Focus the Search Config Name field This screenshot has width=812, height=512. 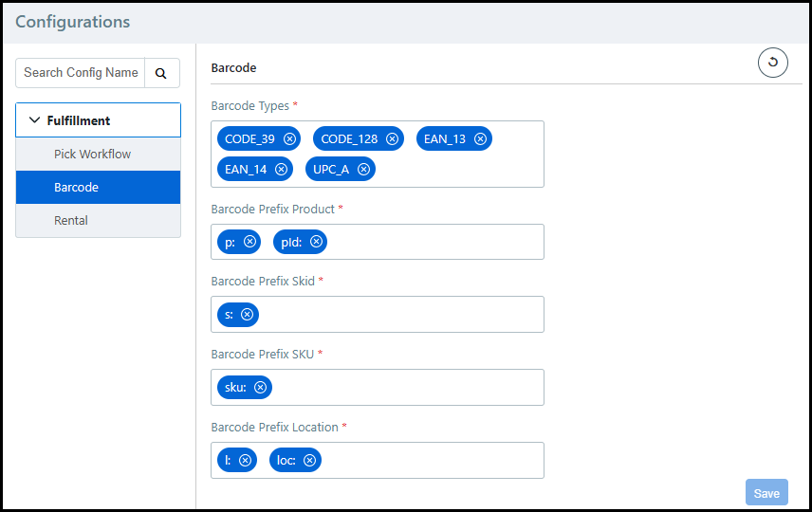click(x=81, y=73)
